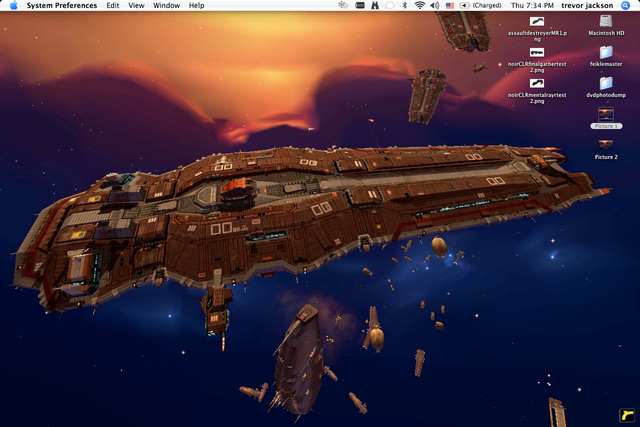The height and width of the screenshot is (427, 640).
Task: Select the Picture 2 file icon
Action: click(606, 146)
